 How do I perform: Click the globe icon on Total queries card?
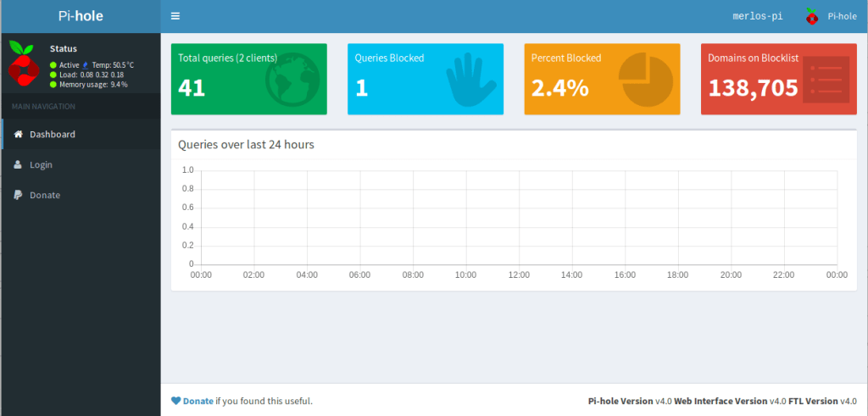coord(292,79)
